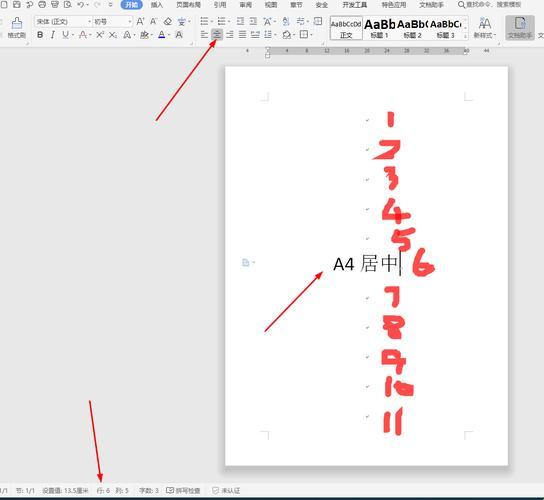The image size is (544, 500).
Task: Expand the styles gallery arrow
Action: (465, 35)
